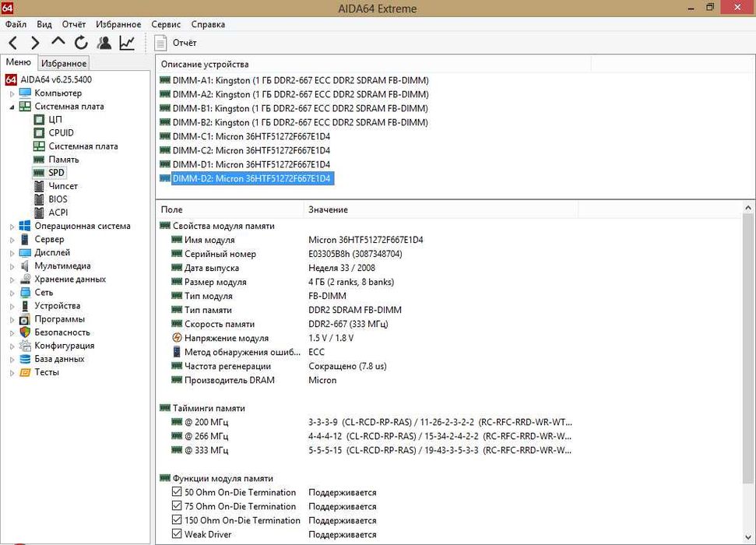Expand the Операционная система node
This screenshot has width=756, height=545.
(12, 227)
